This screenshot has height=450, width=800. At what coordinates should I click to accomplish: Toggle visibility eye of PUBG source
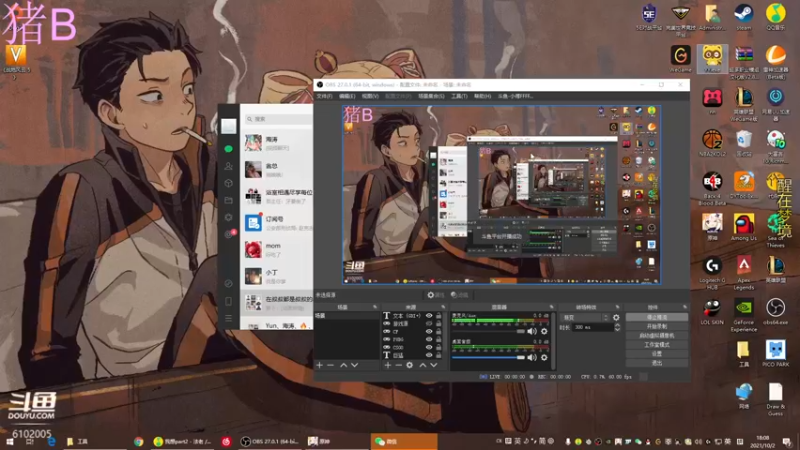coord(429,339)
